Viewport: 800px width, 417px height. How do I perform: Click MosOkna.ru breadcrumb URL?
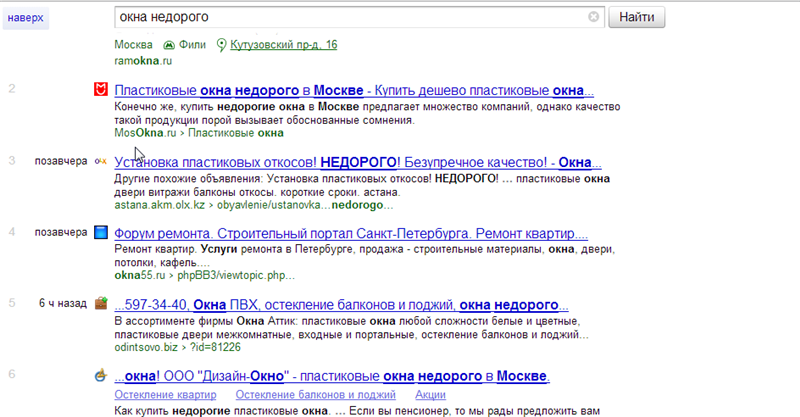(x=145, y=133)
